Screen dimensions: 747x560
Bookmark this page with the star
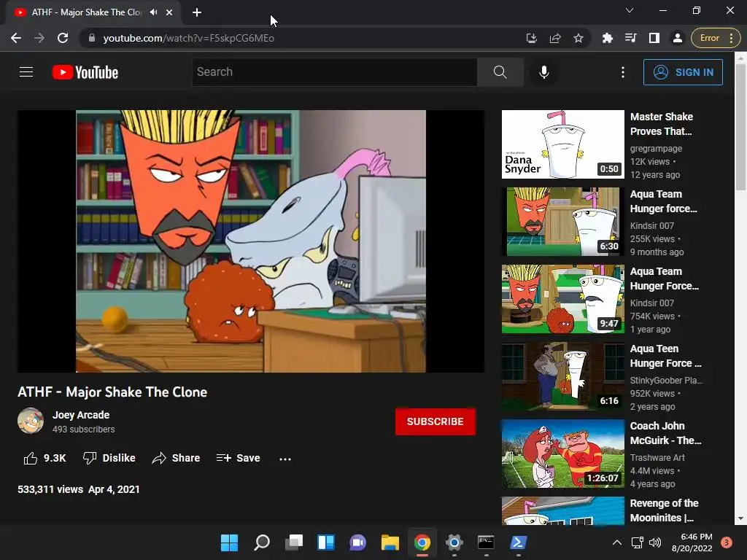578,38
